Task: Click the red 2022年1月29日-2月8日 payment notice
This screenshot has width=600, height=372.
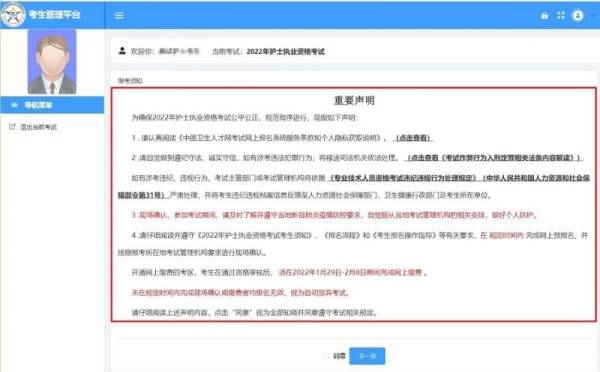Action: [x=351, y=272]
